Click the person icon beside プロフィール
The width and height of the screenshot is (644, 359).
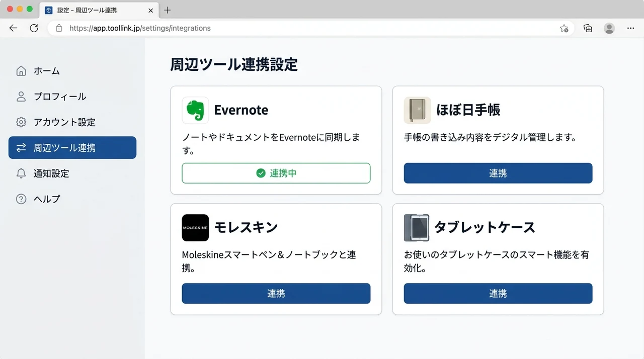[x=21, y=97]
